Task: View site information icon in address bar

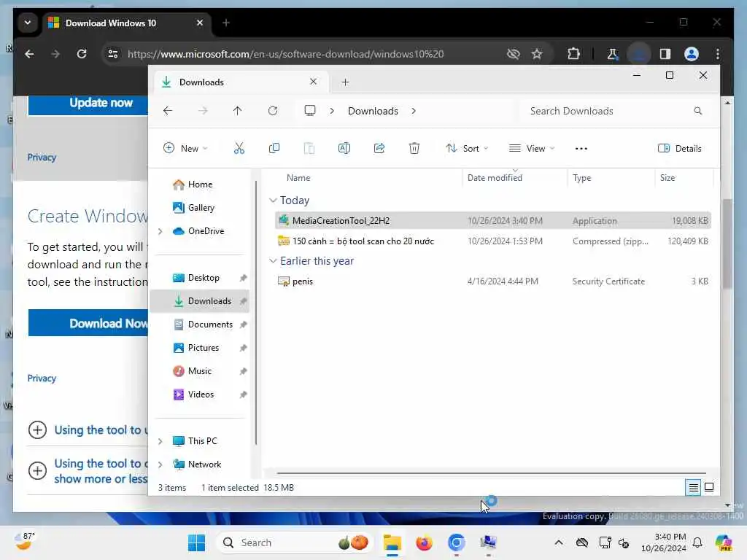Action: pos(113,54)
